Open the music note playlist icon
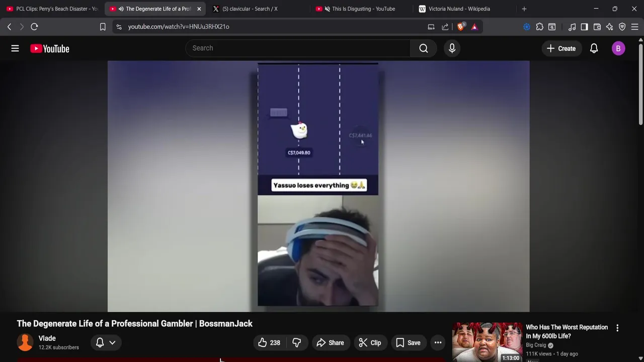Viewport: 644px width, 362px height. [x=572, y=27]
